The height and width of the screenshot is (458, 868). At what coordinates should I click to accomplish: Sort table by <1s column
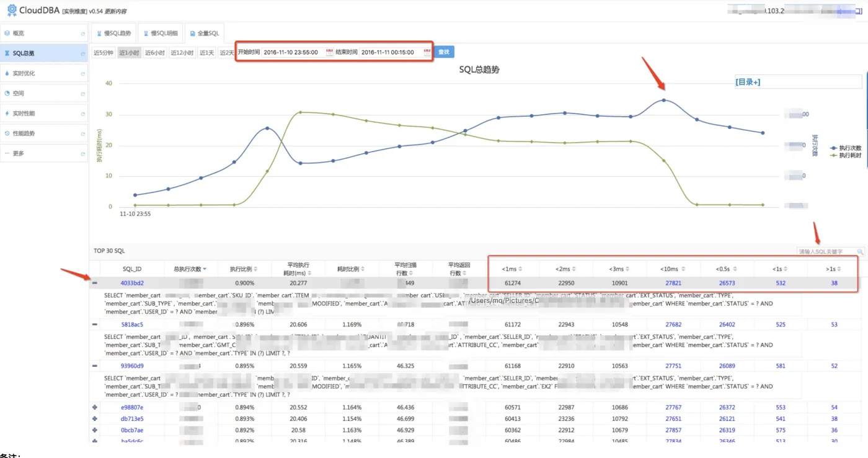click(x=786, y=269)
